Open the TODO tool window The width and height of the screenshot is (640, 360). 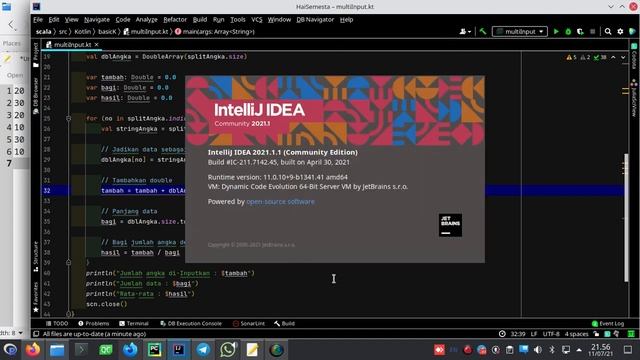tap(57, 323)
